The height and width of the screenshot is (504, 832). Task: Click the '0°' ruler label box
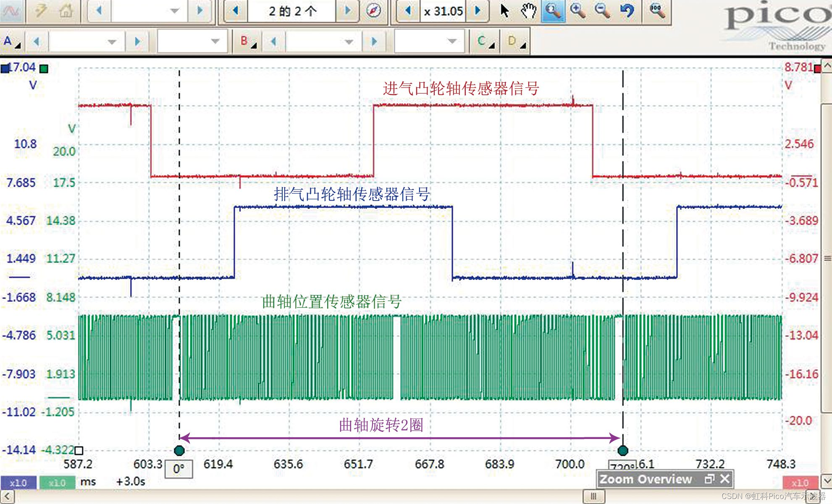(x=179, y=469)
